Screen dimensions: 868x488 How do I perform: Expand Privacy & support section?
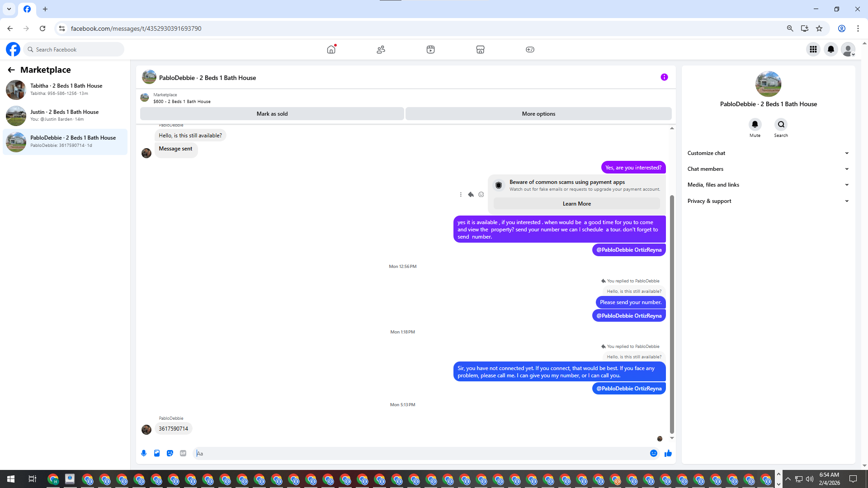point(768,201)
